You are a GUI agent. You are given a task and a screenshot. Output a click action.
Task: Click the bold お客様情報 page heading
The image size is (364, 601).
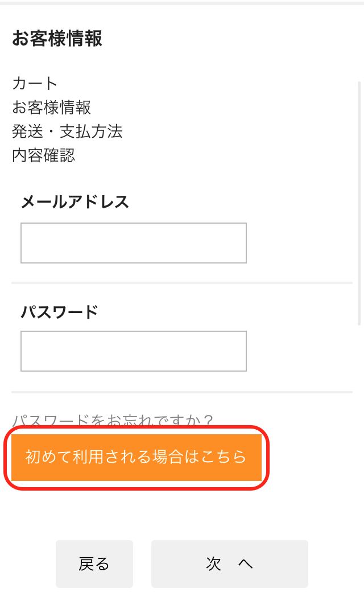coord(57,39)
